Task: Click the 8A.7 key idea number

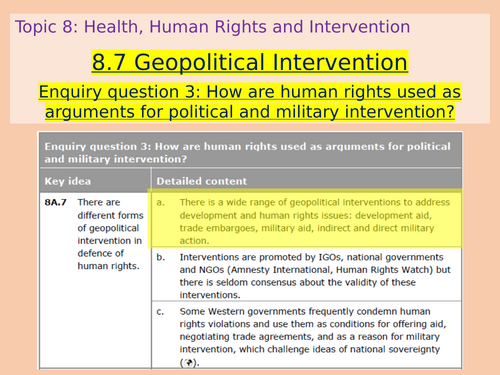Action: tap(55, 202)
